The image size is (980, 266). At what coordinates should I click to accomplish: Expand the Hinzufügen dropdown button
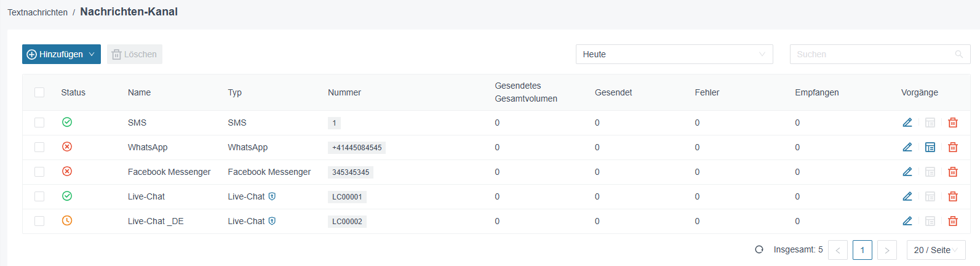coord(62,54)
